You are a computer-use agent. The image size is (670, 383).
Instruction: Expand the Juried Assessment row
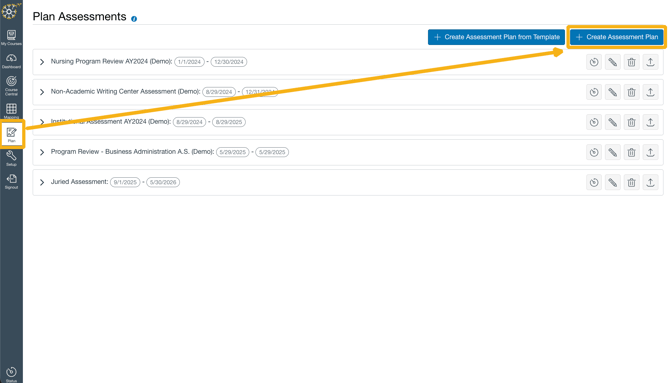click(x=42, y=183)
